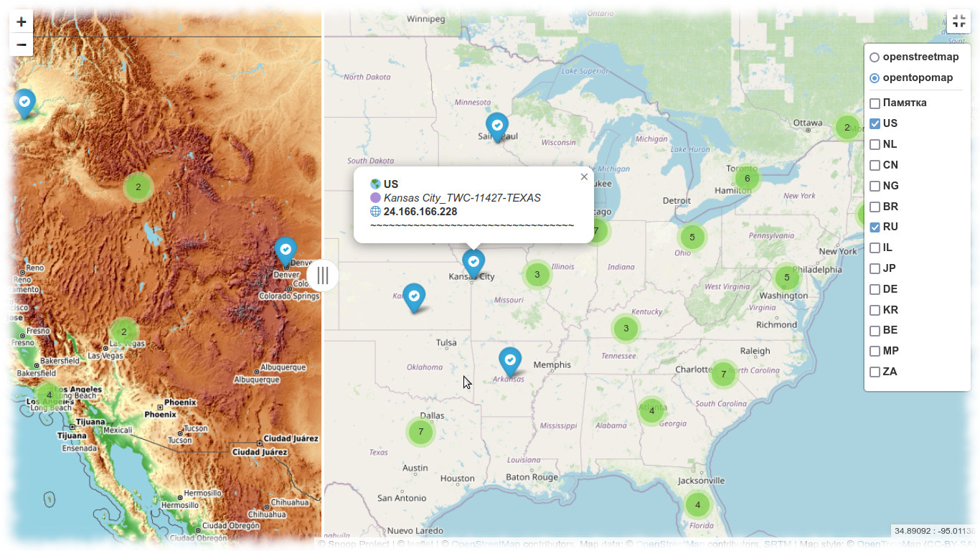Viewport: 980px width, 551px height.
Task: Click the Saint Paul location marker
Action: (x=497, y=126)
